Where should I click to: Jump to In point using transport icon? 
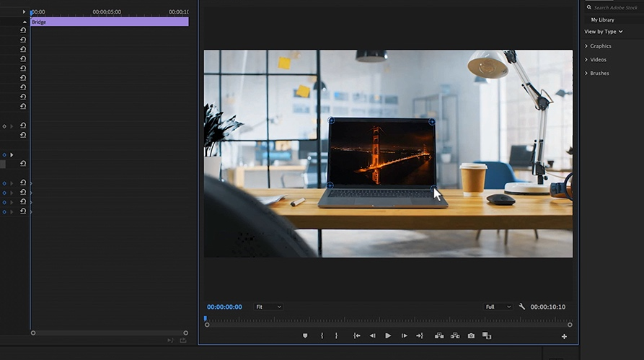(x=356, y=335)
